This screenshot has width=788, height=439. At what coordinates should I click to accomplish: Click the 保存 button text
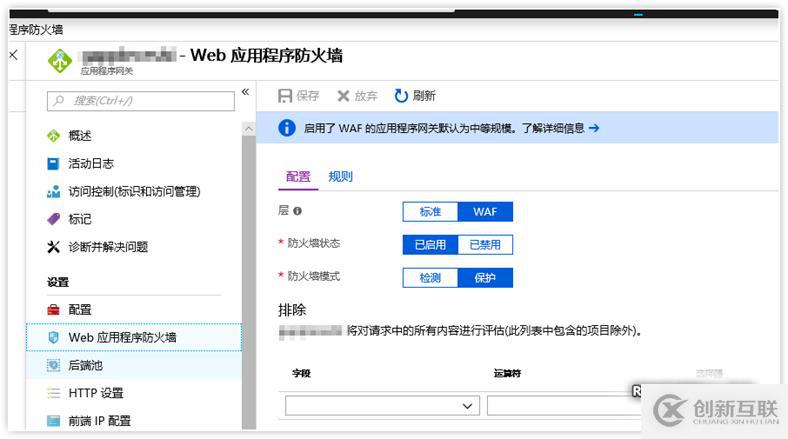308,95
